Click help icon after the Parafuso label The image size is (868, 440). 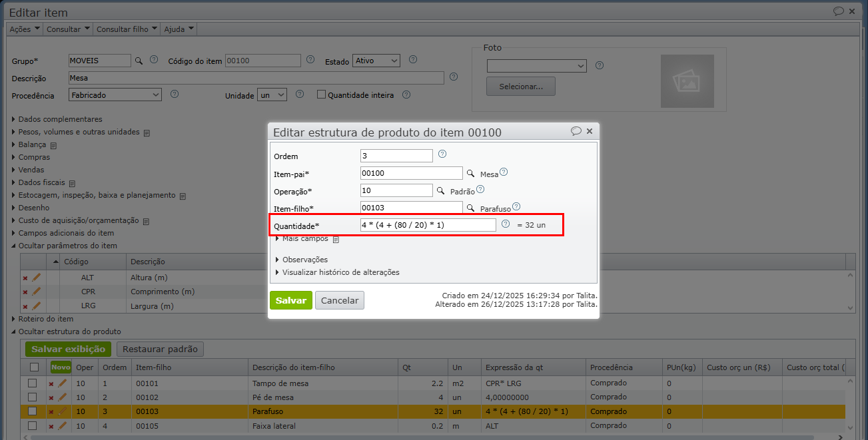516,206
